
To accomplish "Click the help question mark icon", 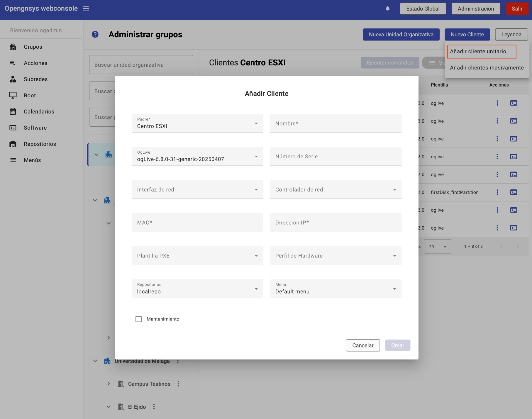I will point(95,35).
